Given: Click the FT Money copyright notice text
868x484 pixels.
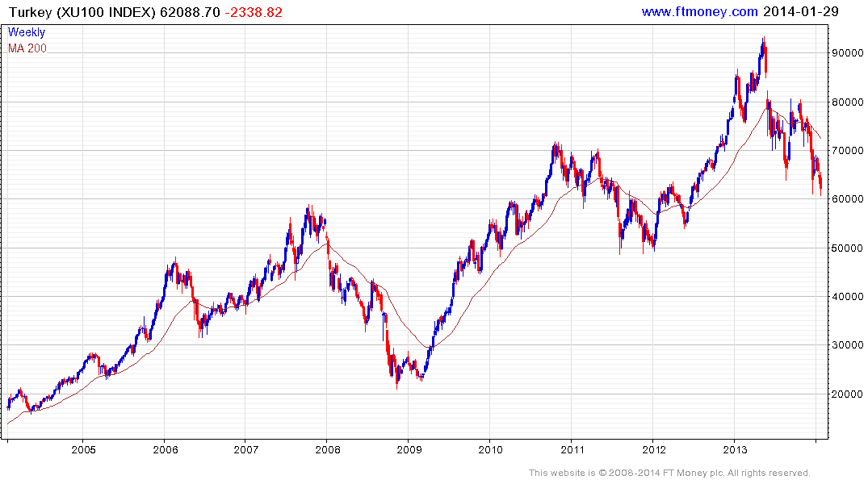Looking at the screenshot, I should click(x=669, y=473).
